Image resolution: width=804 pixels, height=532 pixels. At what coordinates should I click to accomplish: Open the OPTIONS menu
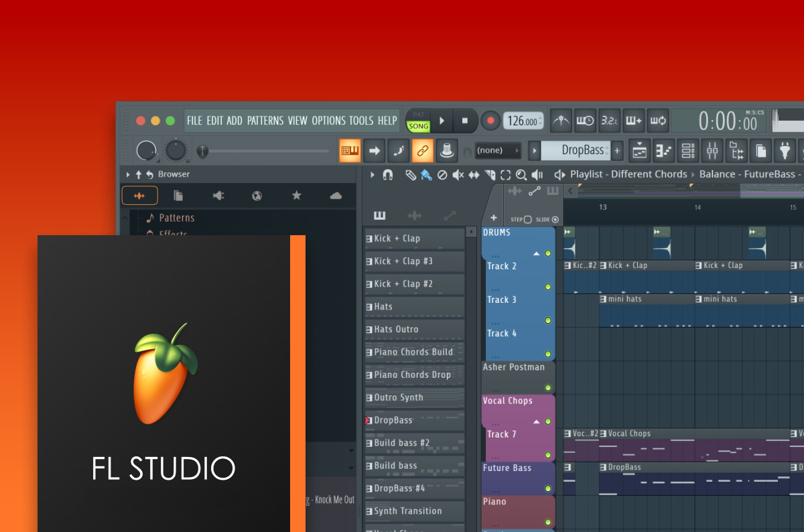point(328,121)
